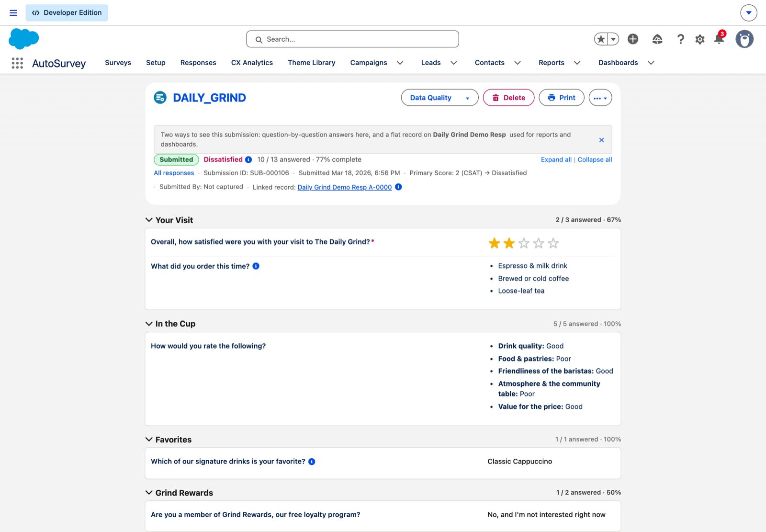Click the DAILY_GRIND title
Viewport: 766px width, 532px height.
(209, 98)
